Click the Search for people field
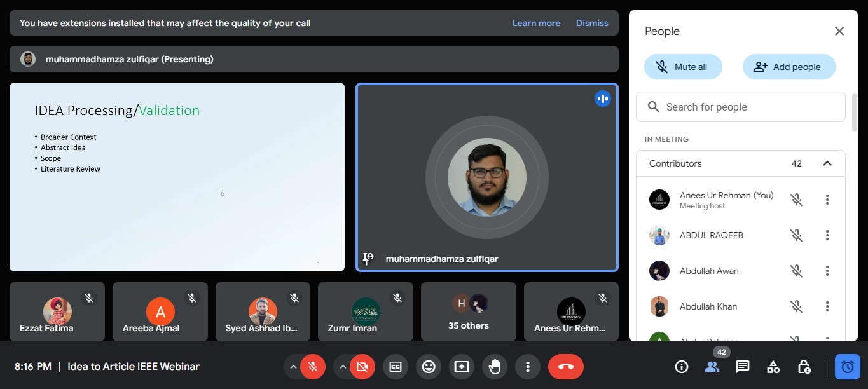The image size is (868, 389). pyautogui.click(x=741, y=107)
